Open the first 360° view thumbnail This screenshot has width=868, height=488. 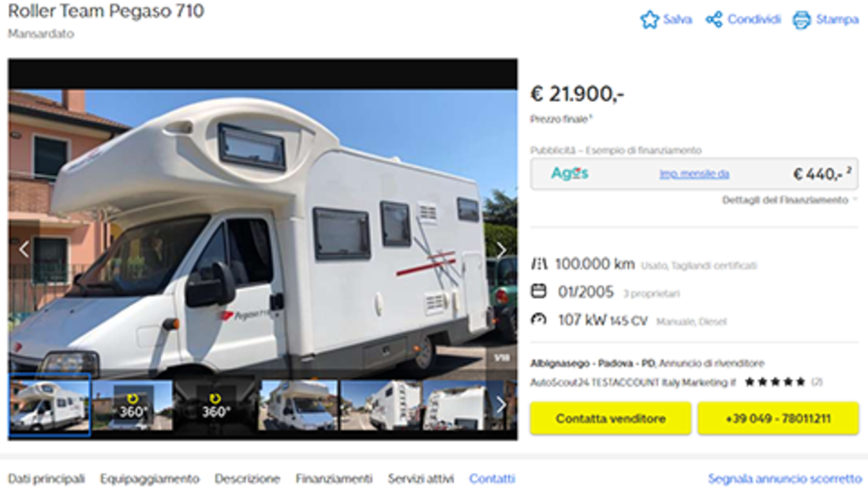coord(132,405)
